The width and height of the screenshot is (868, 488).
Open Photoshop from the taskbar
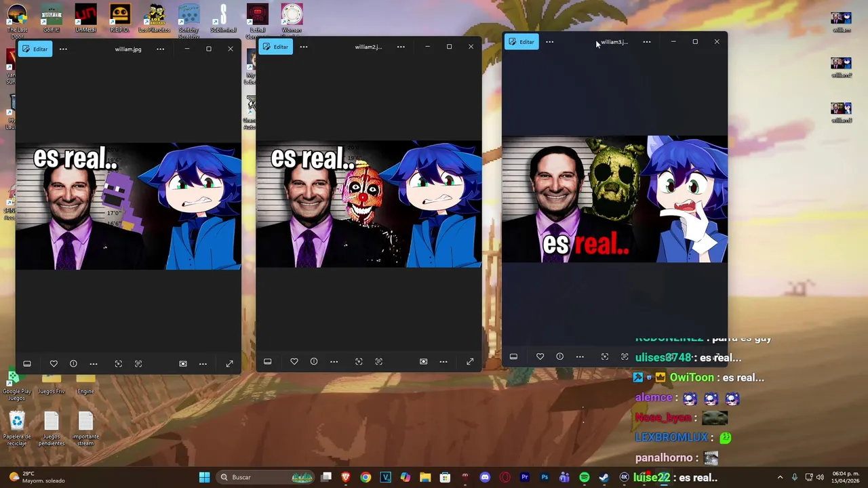tap(545, 477)
